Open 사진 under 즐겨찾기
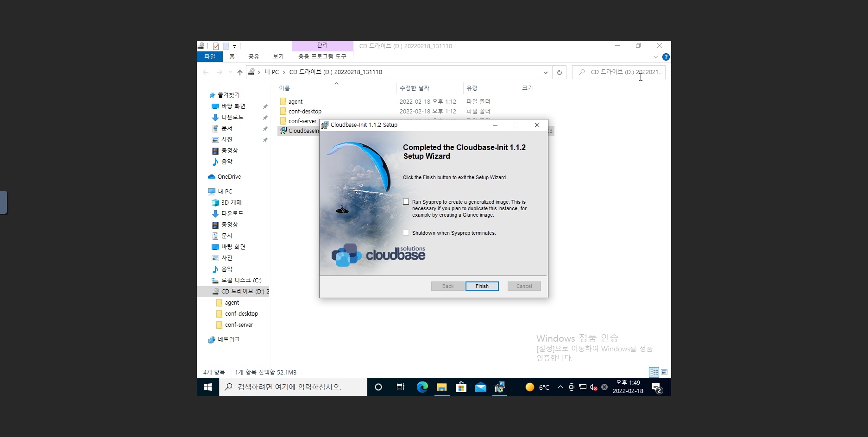 click(227, 139)
